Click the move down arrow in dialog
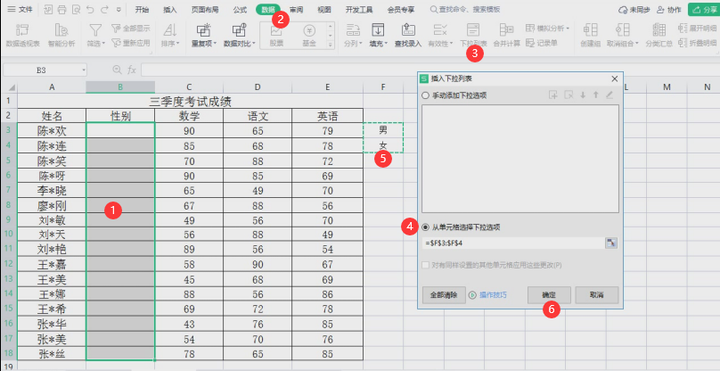 pos(583,95)
